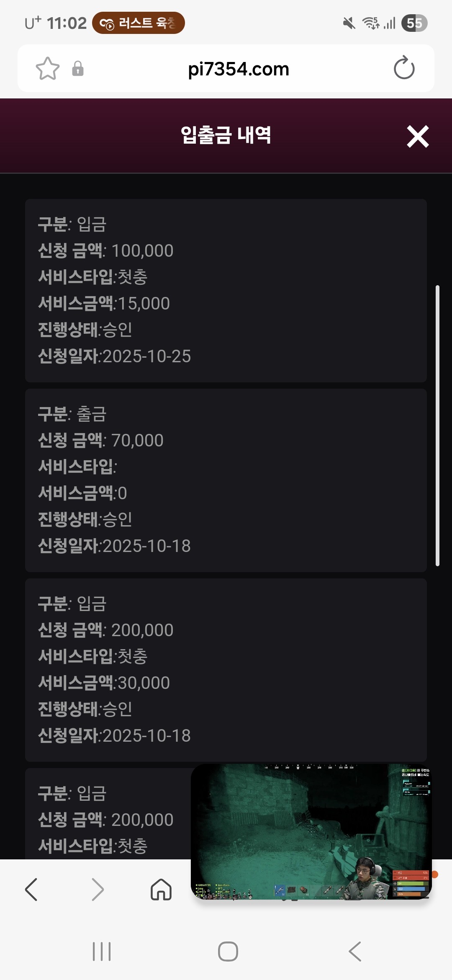
Task: Close the 입출금 내역 panel
Action: click(418, 137)
